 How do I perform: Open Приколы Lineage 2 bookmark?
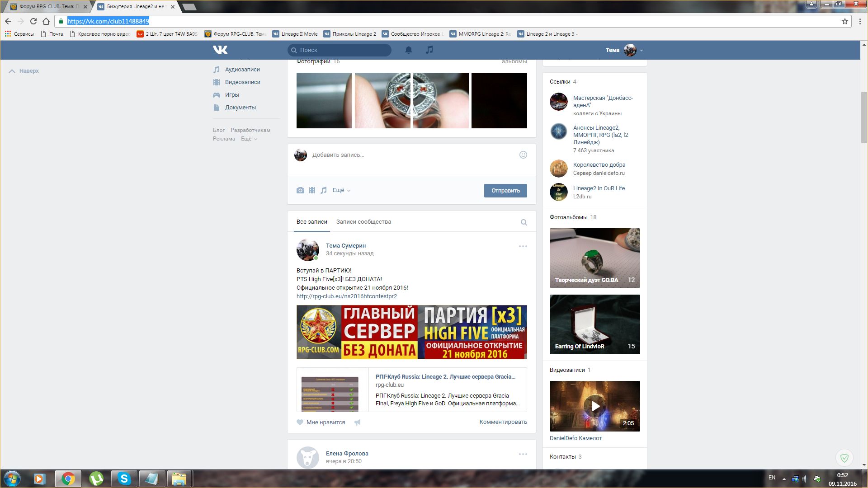349,34
